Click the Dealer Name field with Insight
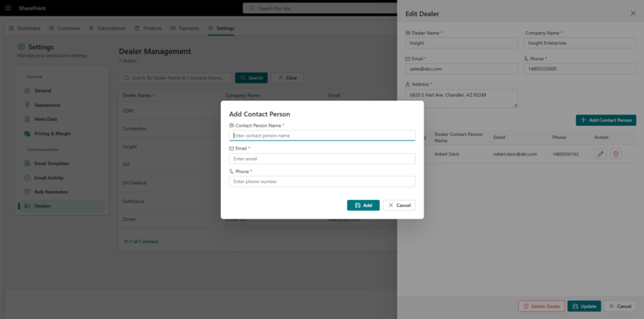This screenshot has width=644, height=319. click(461, 43)
